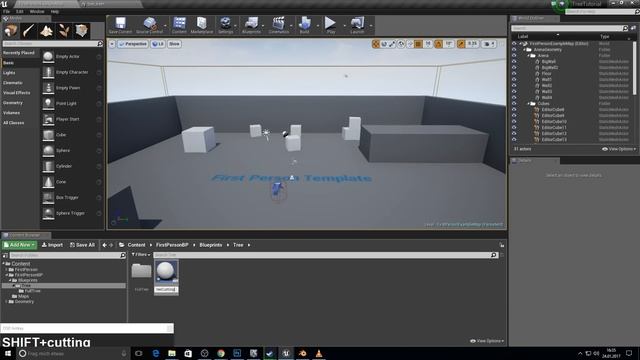640x360 pixels.
Task: Open the camera speed setting in the viewport
Action: point(489,44)
